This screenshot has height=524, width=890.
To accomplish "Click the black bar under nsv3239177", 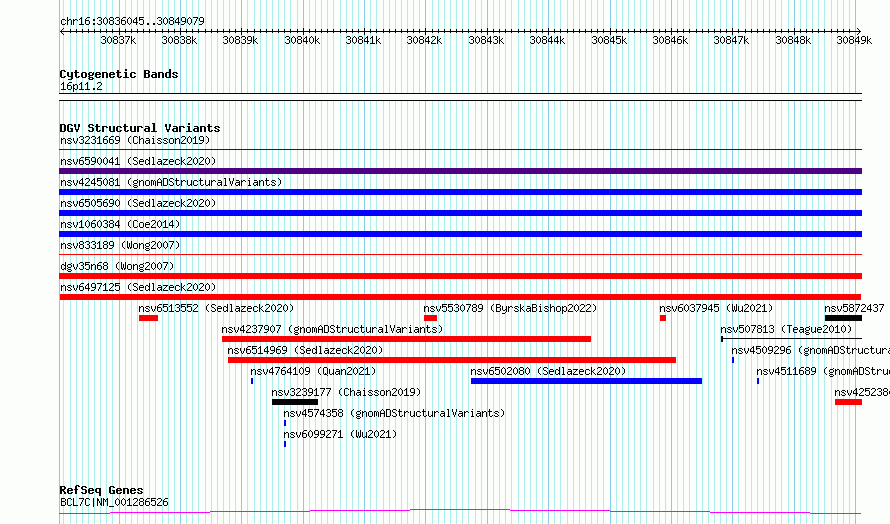I will click(295, 402).
